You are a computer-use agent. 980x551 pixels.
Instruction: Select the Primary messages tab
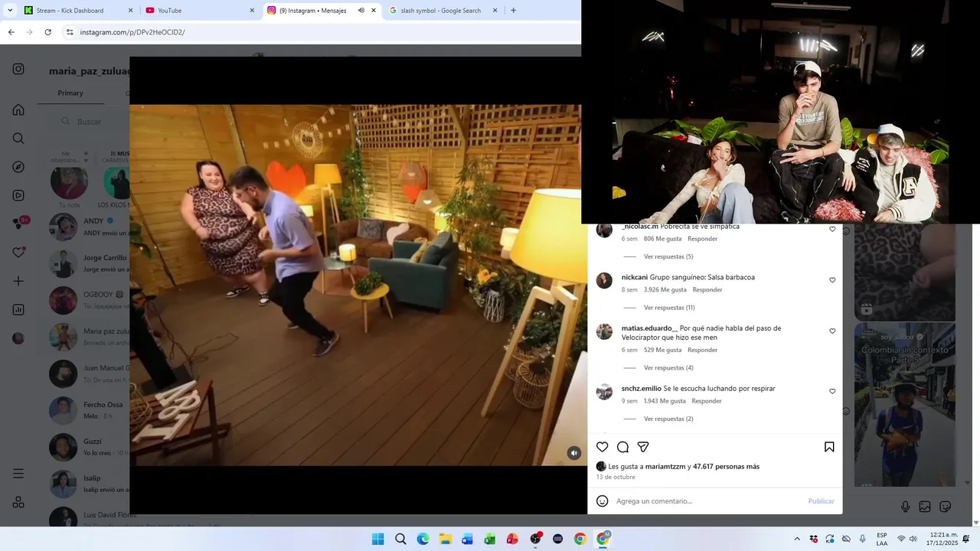[x=70, y=93]
